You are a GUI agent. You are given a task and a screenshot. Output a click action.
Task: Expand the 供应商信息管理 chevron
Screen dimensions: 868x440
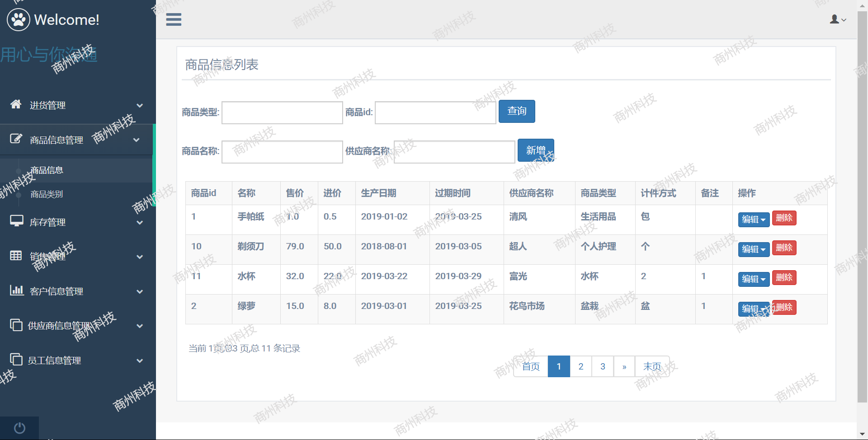point(140,326)
